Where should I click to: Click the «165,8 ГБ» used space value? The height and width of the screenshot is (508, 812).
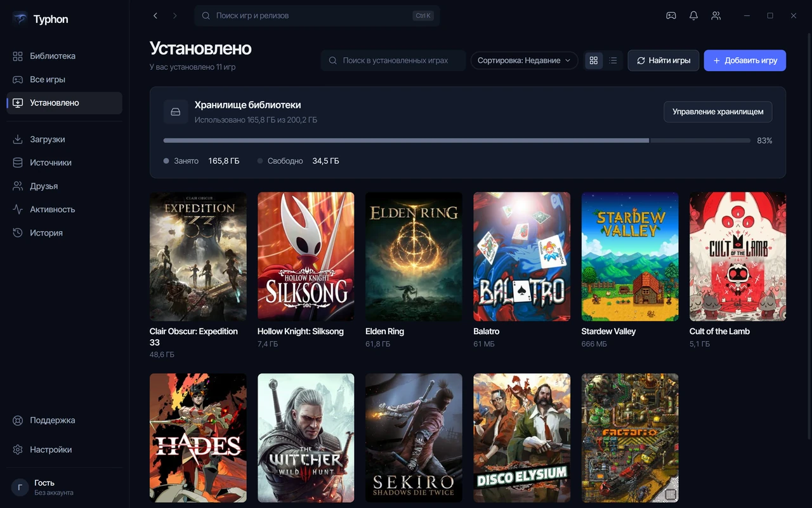(x=224, y=161)
